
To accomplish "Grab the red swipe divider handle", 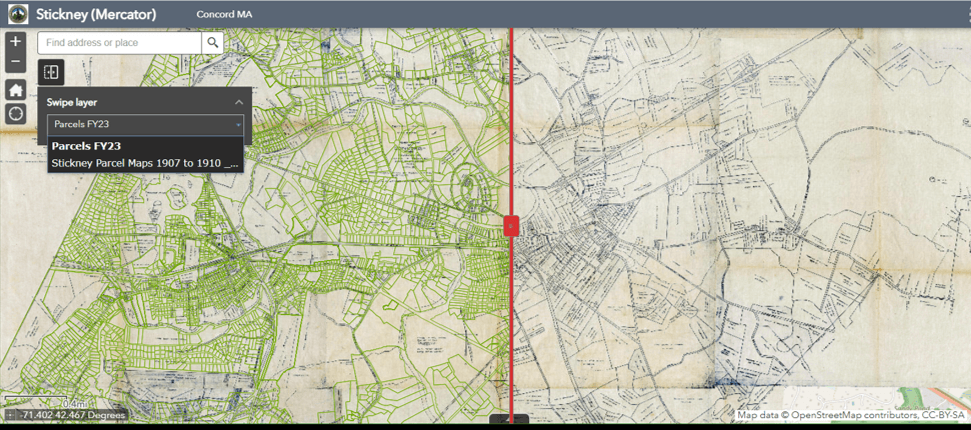I will 511,226.
